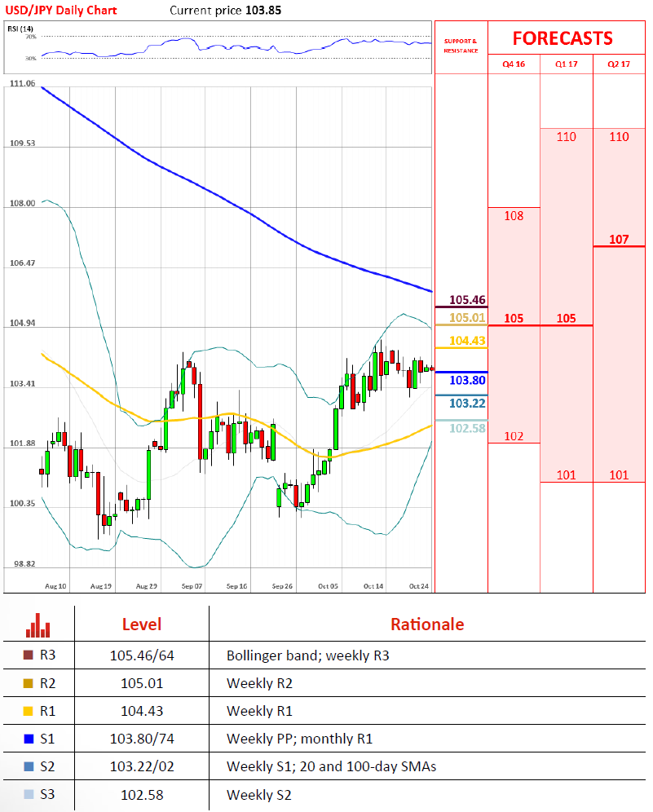
Task: Click the 103.80 support level label
Action: [467, 380]
